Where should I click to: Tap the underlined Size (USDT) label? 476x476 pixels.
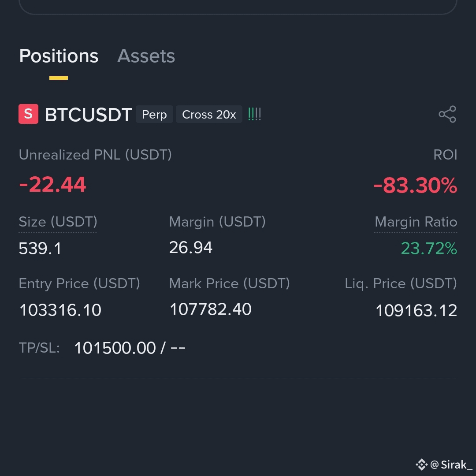[x=58, y=222]
